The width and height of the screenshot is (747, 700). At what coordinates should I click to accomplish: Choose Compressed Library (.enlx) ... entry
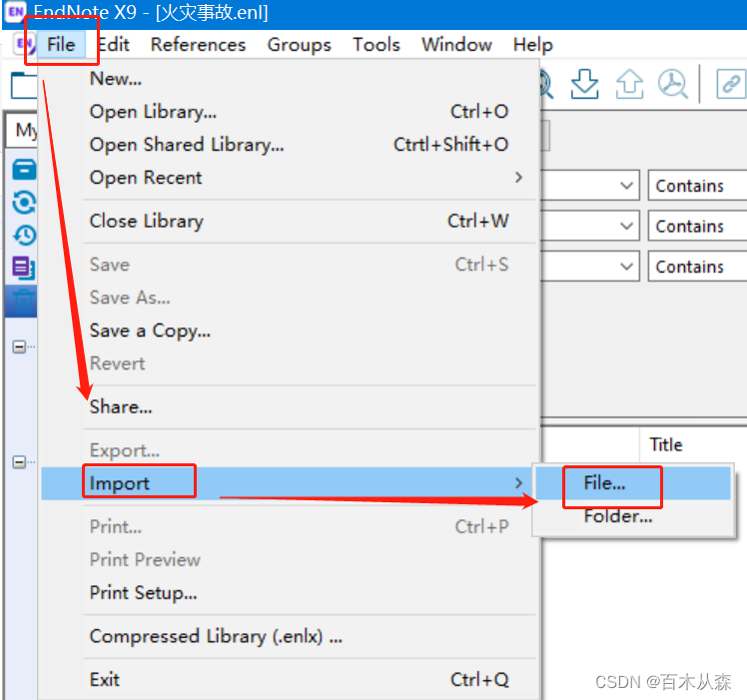pyautogui.click(x=289, y=636)
